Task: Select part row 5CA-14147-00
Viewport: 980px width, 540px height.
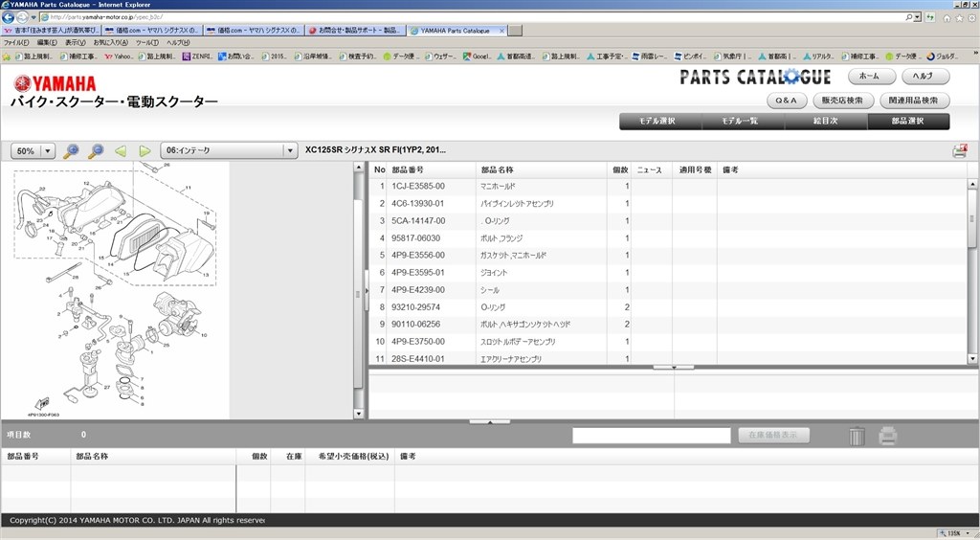Action: tap(668, 220)
